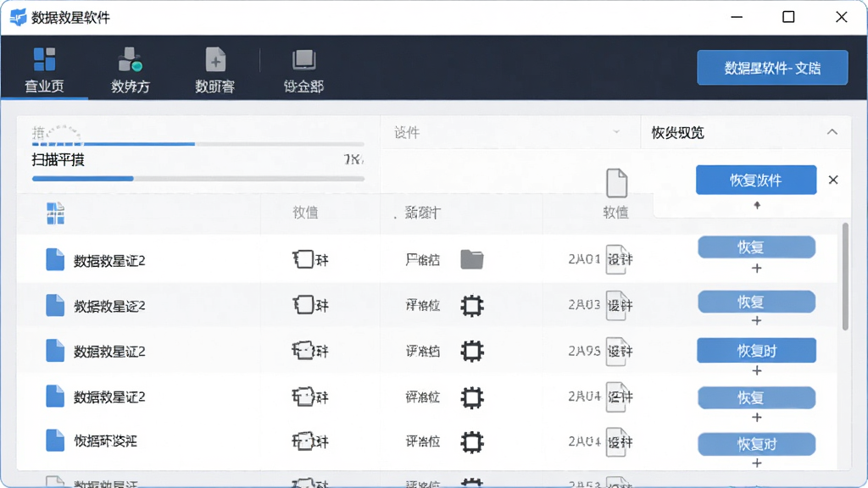868x488 pixels.
Task: Click the plus icon below the 2A03 row's 恢复 button
Action: tap(757, 320)
